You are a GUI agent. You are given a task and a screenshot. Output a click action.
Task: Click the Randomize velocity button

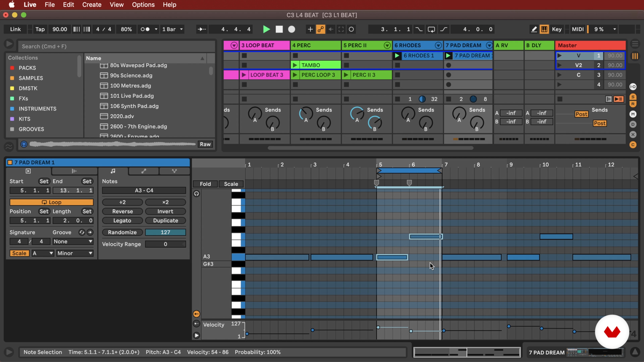point(122,232)
